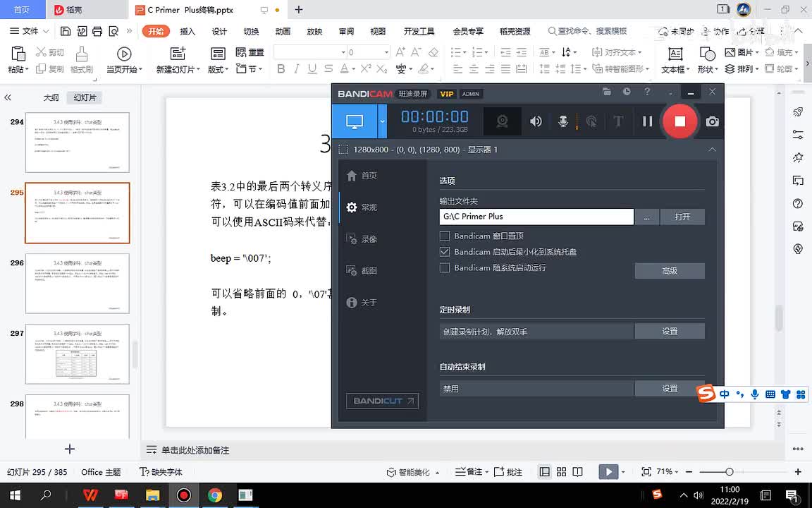This screenshot has height=508, width=812.
Task: Toggle italic formatting I icon
Action: pos(297,68)
